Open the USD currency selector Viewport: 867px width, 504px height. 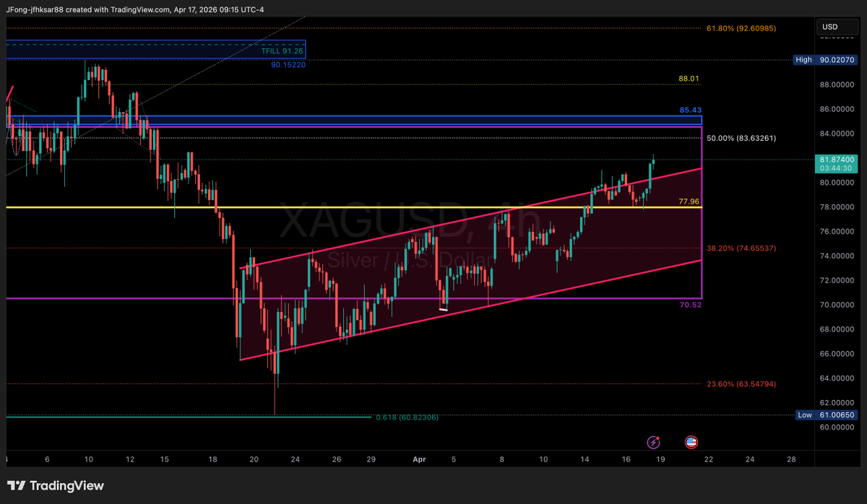point(838,27)
